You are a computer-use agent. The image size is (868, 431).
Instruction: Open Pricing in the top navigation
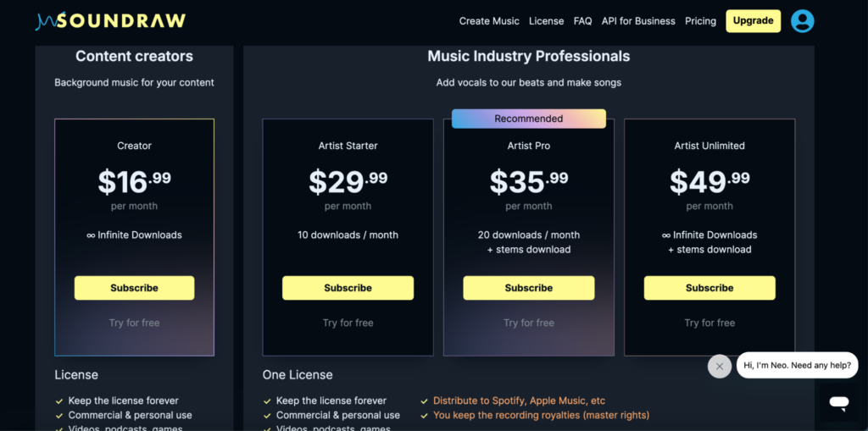click(700, 21)
